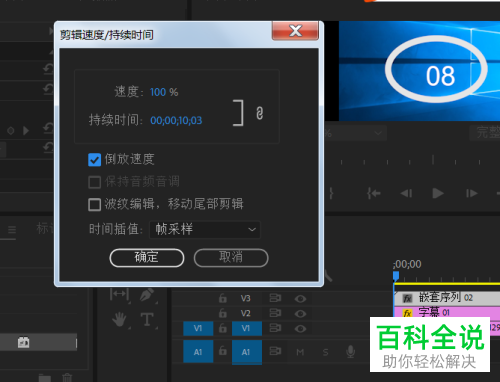This screenshot has height=382, width=500.
Task: Click the timeline playhead marker
Action: [396, 276]
